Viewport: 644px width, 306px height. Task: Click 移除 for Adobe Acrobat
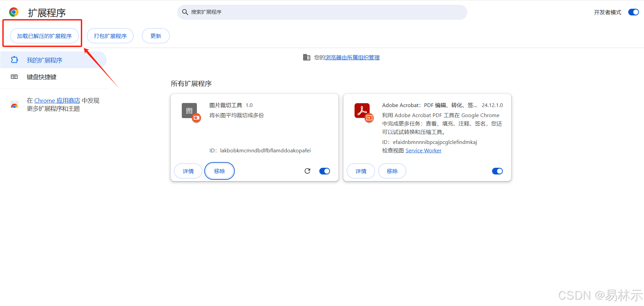coord(392,171)
